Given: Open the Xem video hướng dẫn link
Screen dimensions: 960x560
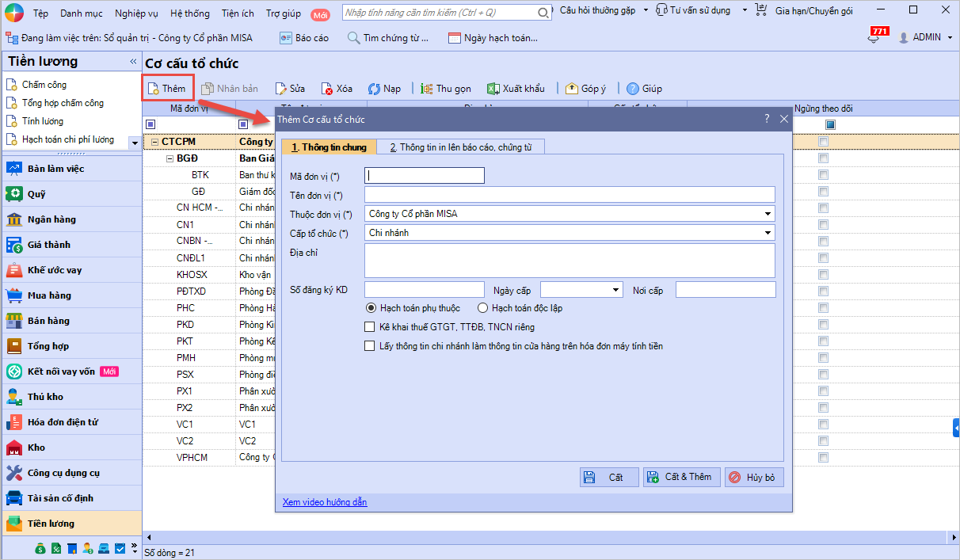Looking at the screenshot, I should 325,502.
